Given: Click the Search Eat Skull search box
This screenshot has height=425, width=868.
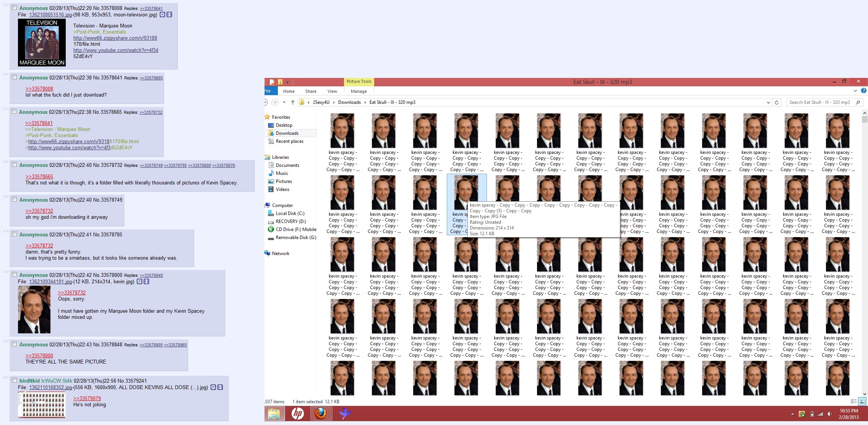Looking at the screenshot, I should pos(820,102).
